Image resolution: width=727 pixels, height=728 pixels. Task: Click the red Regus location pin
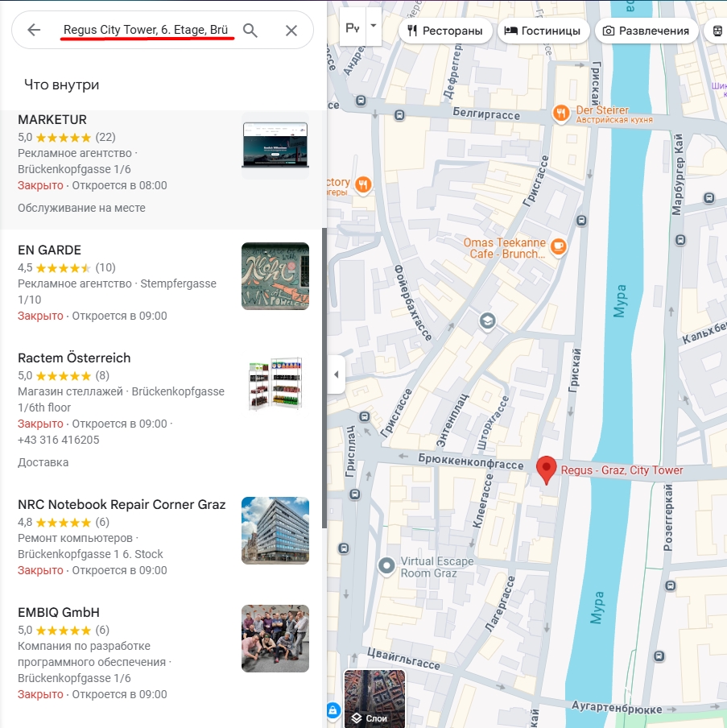[x=547, y=469]
